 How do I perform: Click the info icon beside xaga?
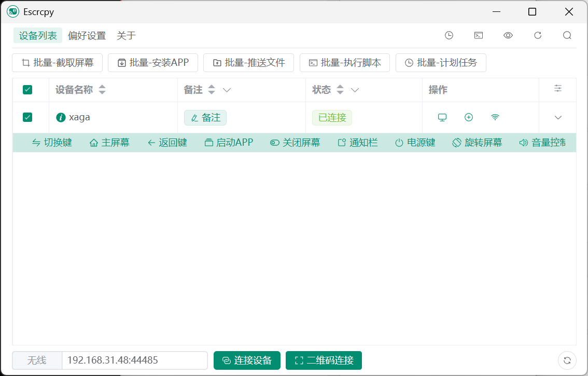[61, 117]
